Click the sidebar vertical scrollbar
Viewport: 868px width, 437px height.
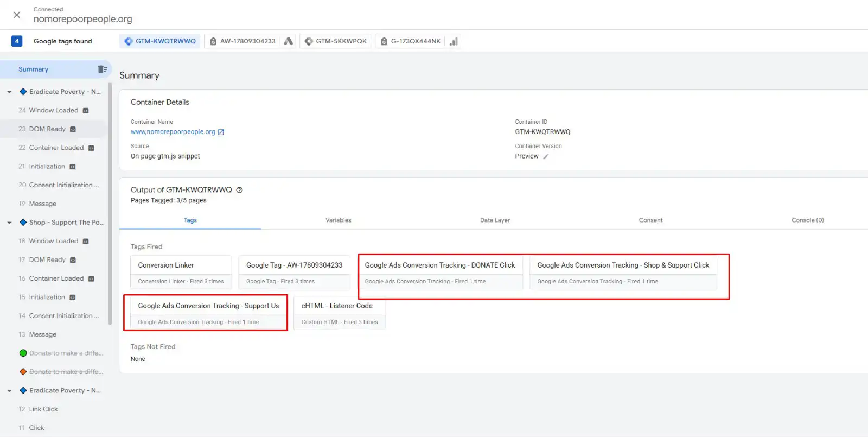click(x=110, y=204)
